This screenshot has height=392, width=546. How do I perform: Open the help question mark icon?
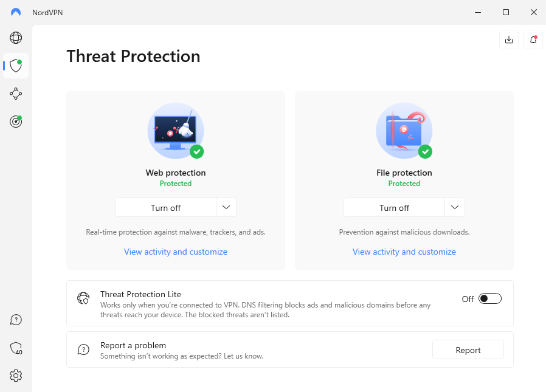(16, 319)
